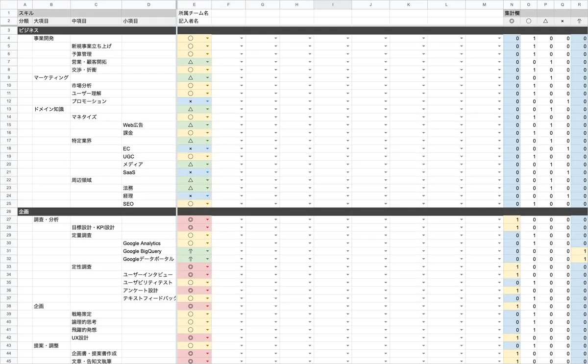Select the column N header
The height and width of the screenshot is (364, 588).
512,4
